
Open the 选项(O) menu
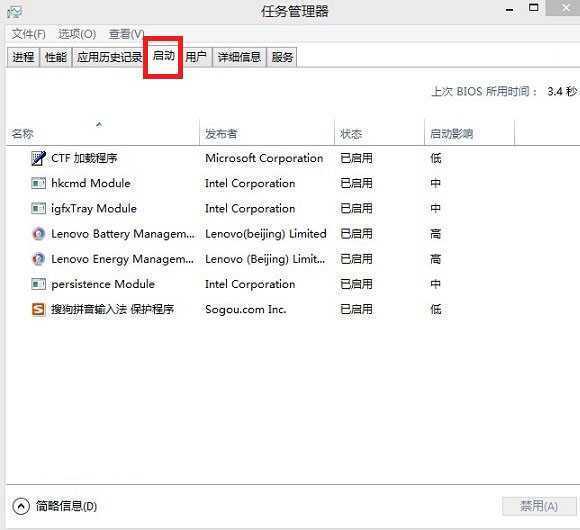coord(77,34)
